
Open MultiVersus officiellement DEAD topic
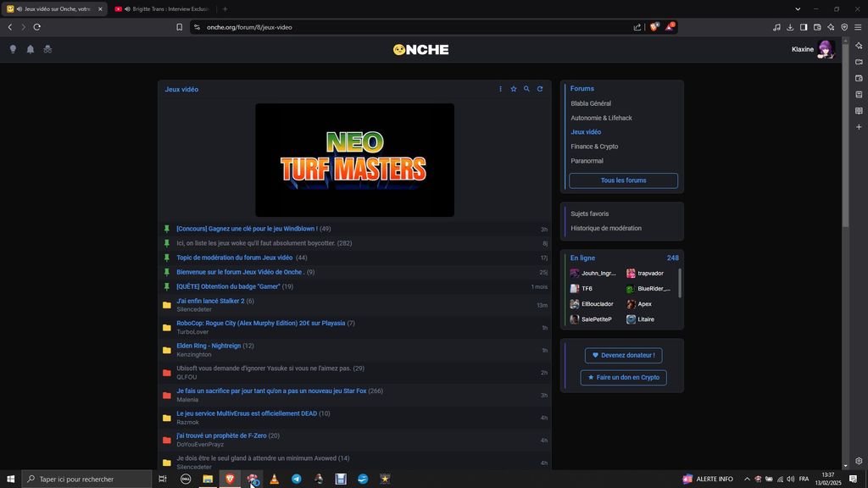[247, 413]
